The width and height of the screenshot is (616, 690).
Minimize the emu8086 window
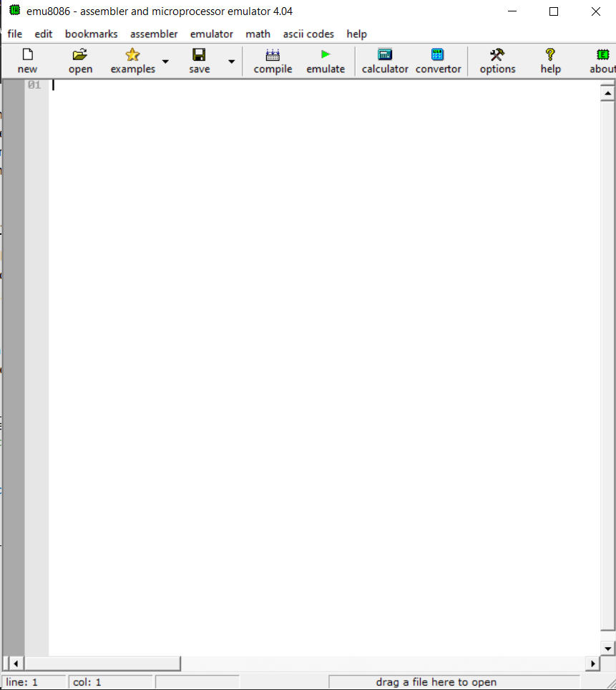click(512, 11)
